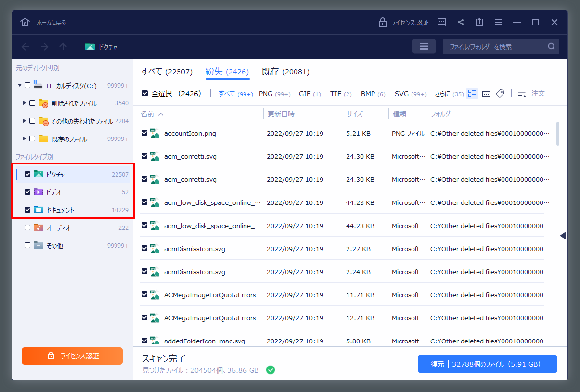The width and height of the screenshot is (580, 392).
Task: Click the tag icon in the filter bar
Action: click(x=500, y=94)
